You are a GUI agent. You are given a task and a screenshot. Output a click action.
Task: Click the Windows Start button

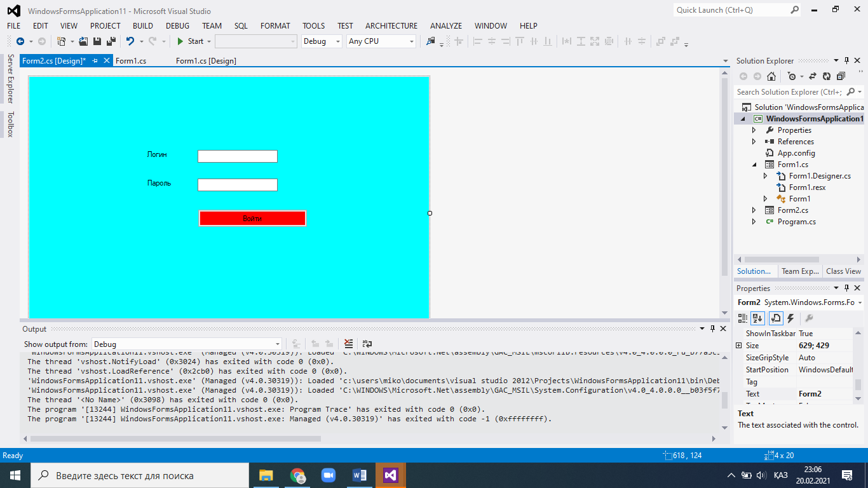[15, 475]
